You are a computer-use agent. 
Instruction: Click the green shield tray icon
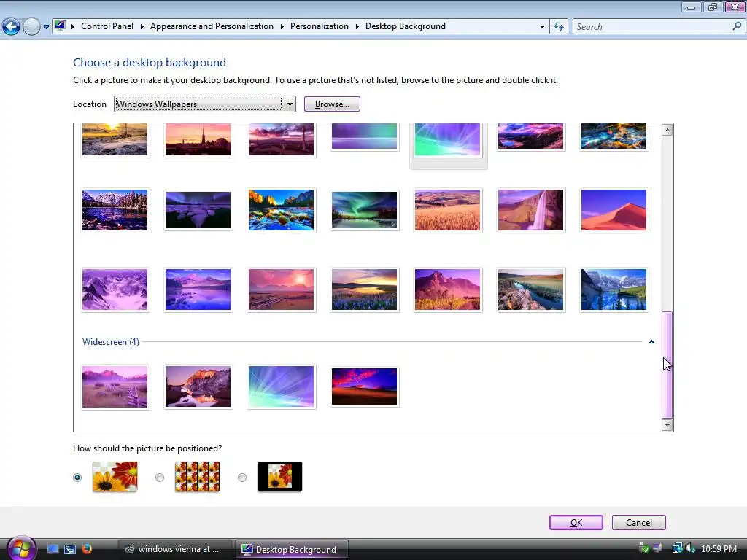coord(643,548)
